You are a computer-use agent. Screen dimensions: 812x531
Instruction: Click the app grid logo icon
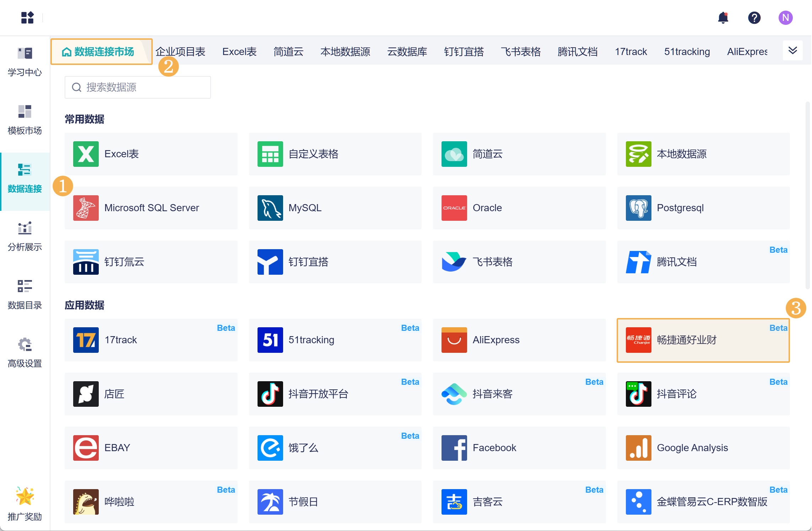(27, 18)
